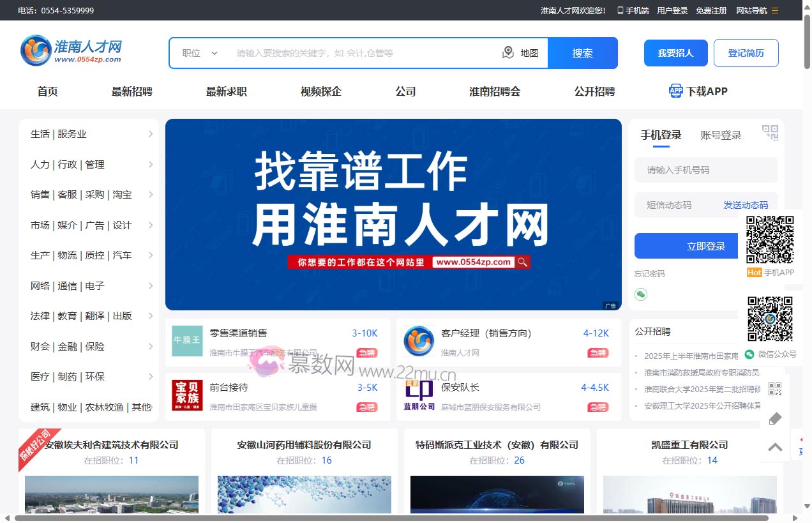Click the 忘记密码 link

point(649,273)
